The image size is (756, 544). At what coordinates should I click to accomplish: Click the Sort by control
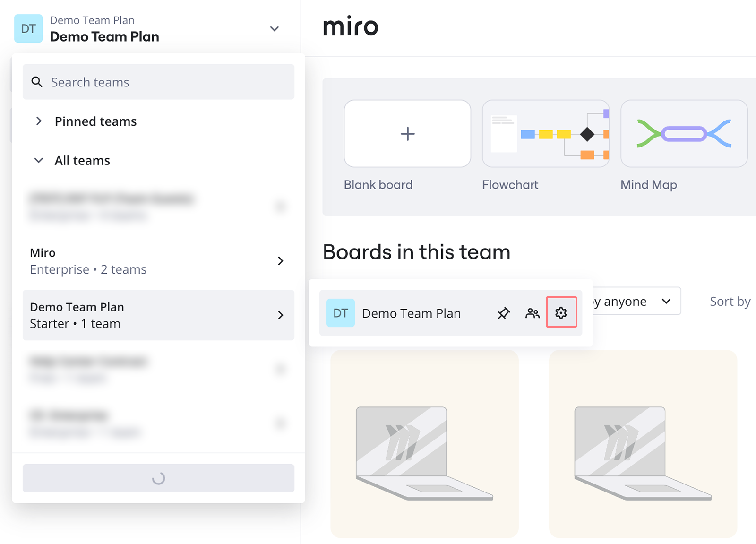coord(730,302)
